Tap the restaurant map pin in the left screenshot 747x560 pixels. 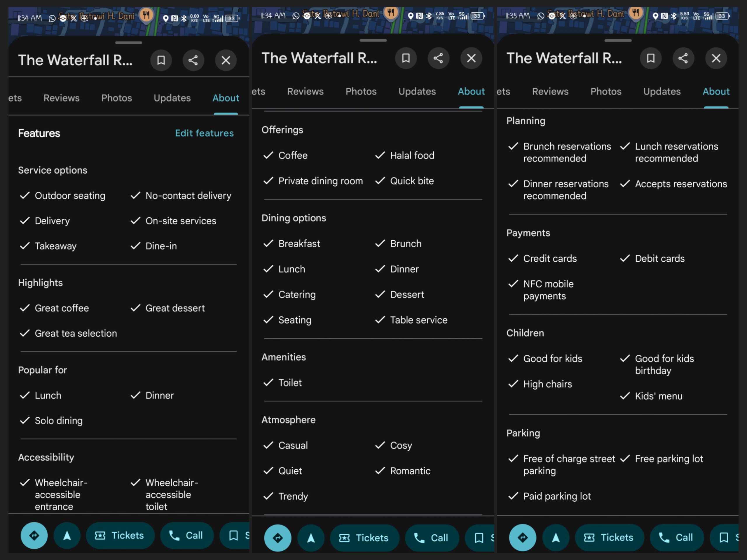146,15
